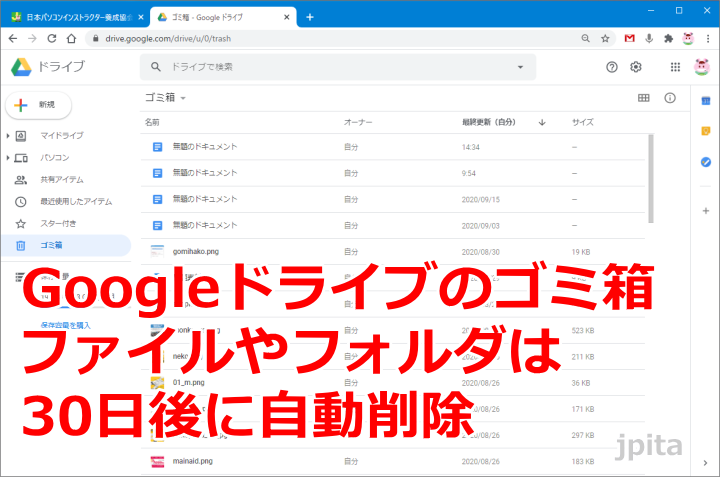Viewport: 720px width, 477px height.
Task: Click the 保存容量を購入 link
Action: point(65,325)
